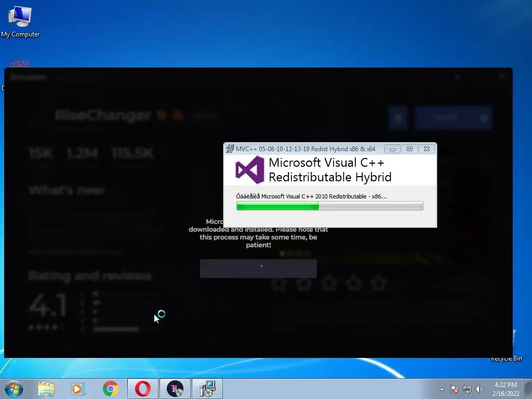532x399 pixels.
Task: Close the MVC++ Redist Hybrid window
Action: [x=427, y=149]
